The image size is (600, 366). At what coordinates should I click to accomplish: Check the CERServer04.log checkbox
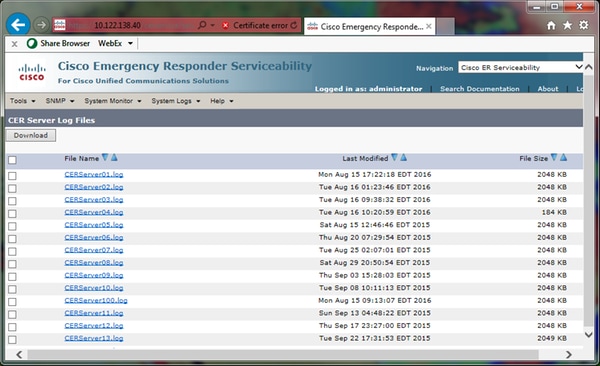[12, 214]
